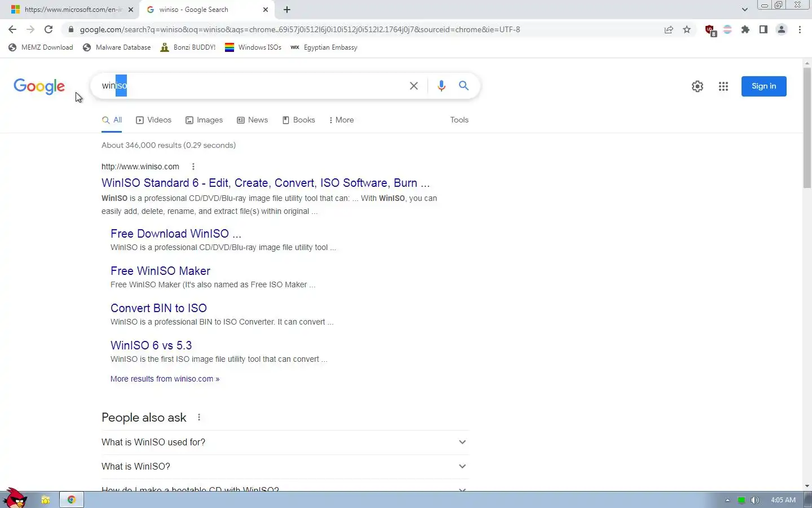This screenshot has width=812, height=508.
Task: Click the 4:05 AM taskbar clock
Action: coord(783,500)
